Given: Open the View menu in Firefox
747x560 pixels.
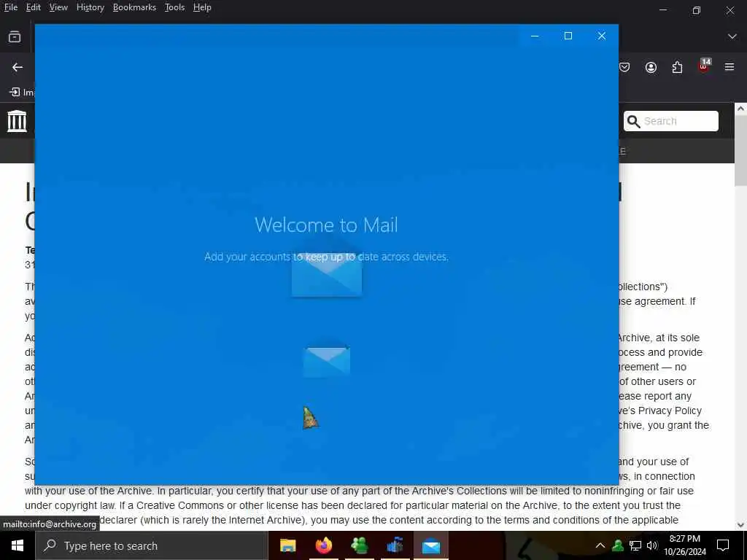Looking at the screenshot, I should 58,7.
